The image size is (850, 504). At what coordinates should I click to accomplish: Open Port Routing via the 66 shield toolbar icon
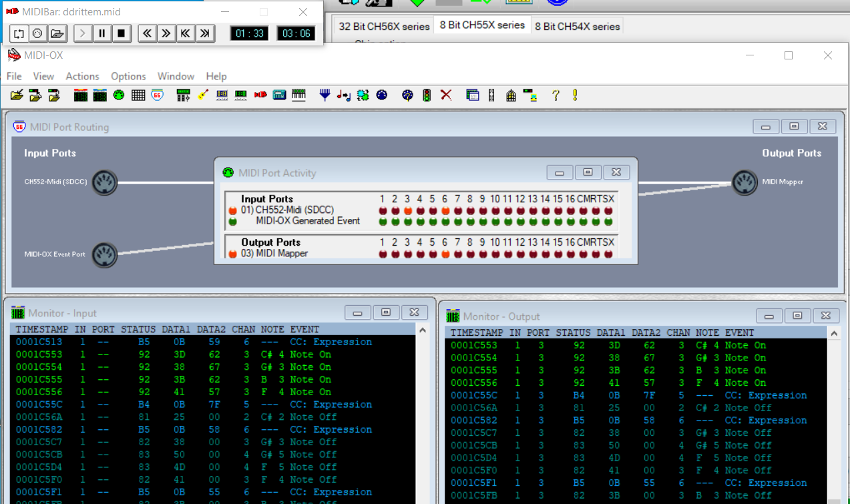click(157, 95)
